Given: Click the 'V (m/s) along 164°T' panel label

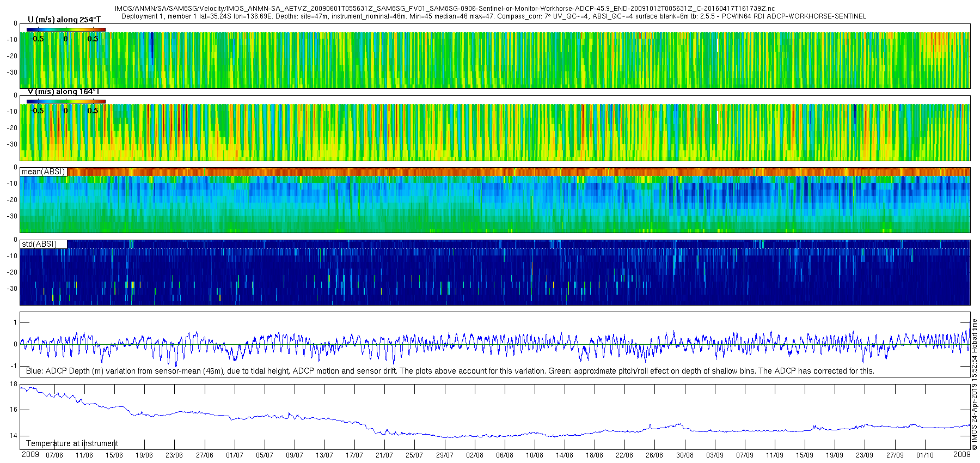Looking at the screenshot, I should click(x=63, y=92).
